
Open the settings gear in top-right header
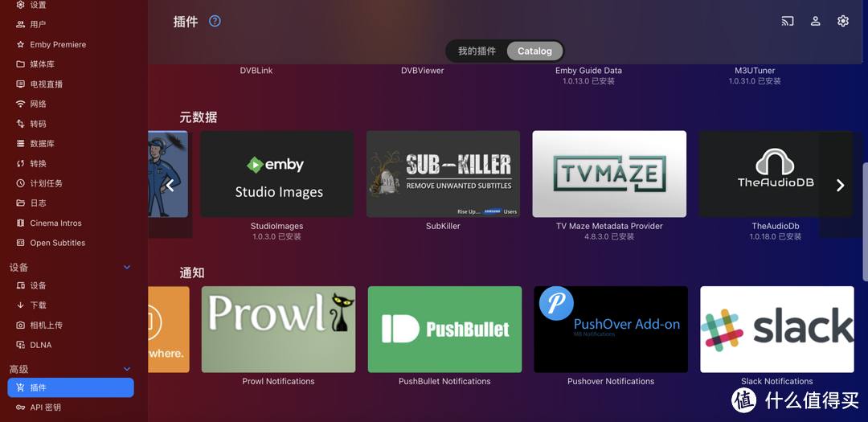(842, 21)
